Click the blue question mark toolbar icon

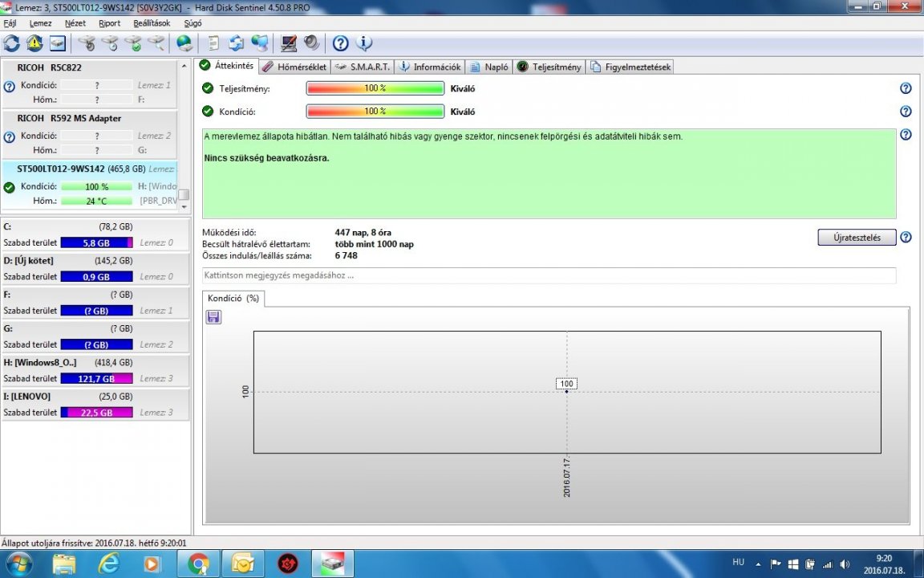pos(341,43)
